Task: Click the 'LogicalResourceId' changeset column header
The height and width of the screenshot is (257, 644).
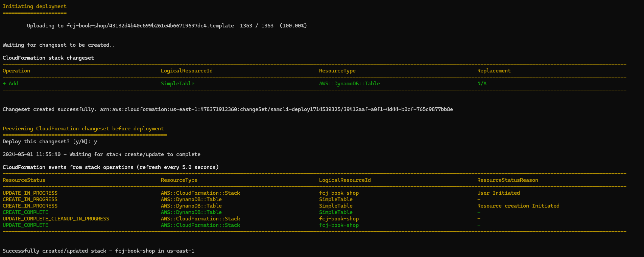Action: [x=187, y=71]
